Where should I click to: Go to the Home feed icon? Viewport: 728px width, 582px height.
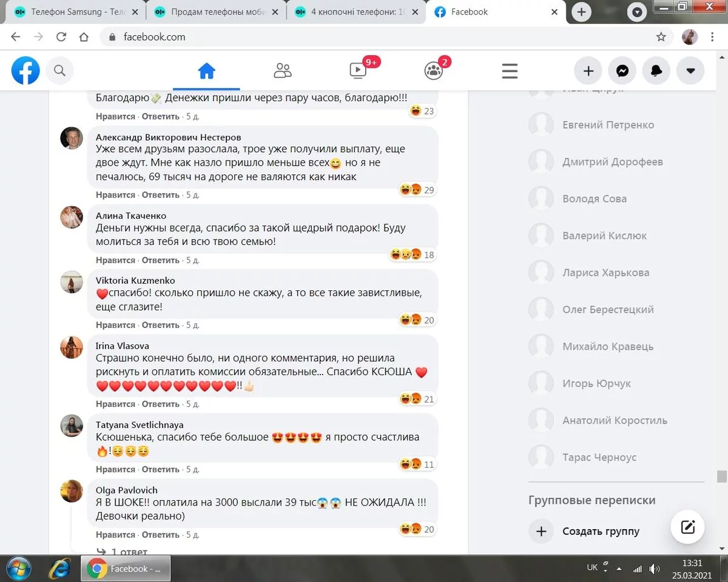[x=206, y=71]
